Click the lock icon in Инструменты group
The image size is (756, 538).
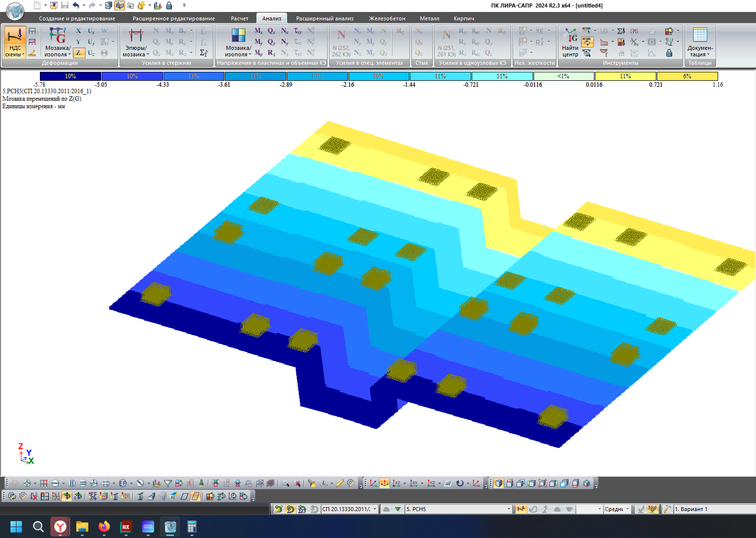coord(669,53)
